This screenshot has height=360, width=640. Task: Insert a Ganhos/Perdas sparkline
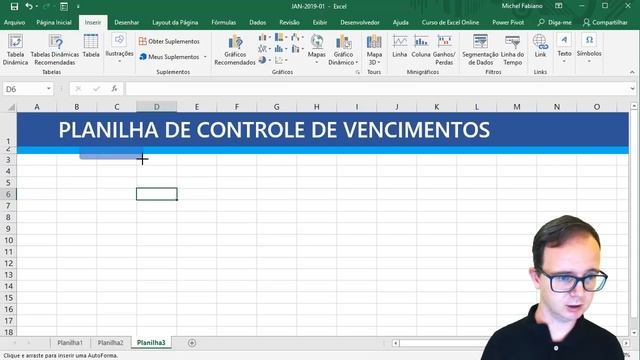click(444, 50)
